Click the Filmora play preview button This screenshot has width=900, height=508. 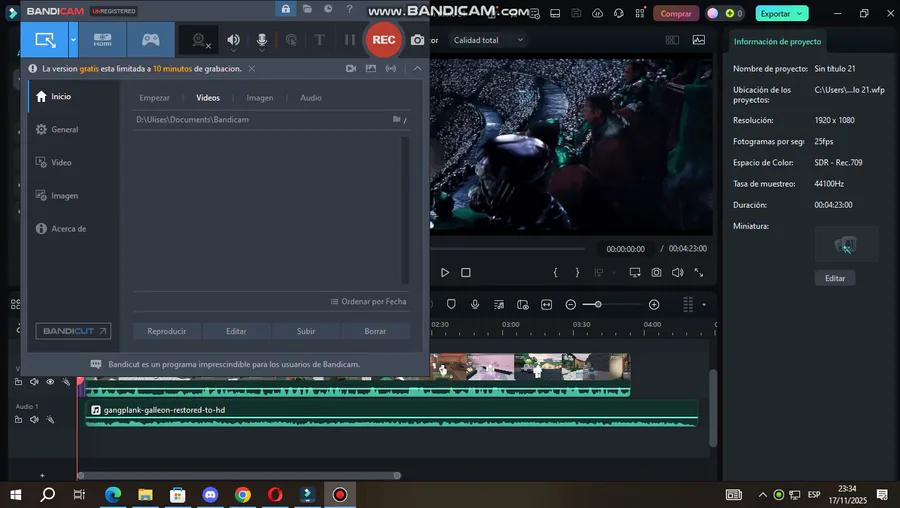(445, 273)
